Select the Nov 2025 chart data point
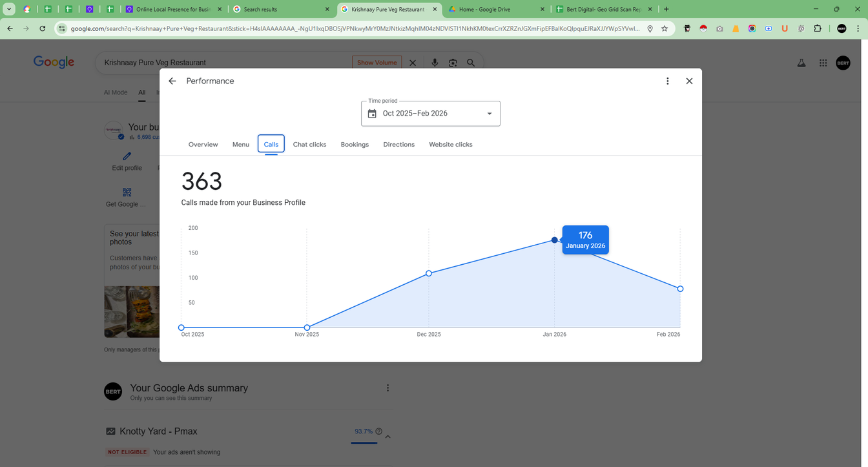This screenshot has height=467, width=868. 307,327
